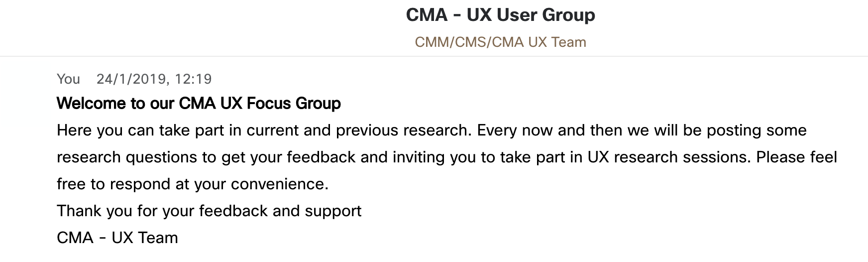
Task: Click the "CMA - UX Team" signature line
Action: 117,238
